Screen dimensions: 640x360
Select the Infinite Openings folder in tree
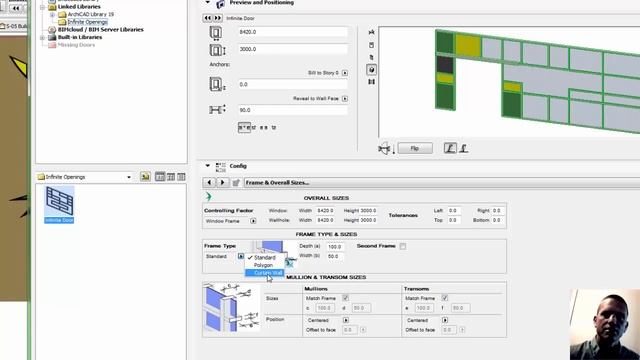[x=87, y=22]
